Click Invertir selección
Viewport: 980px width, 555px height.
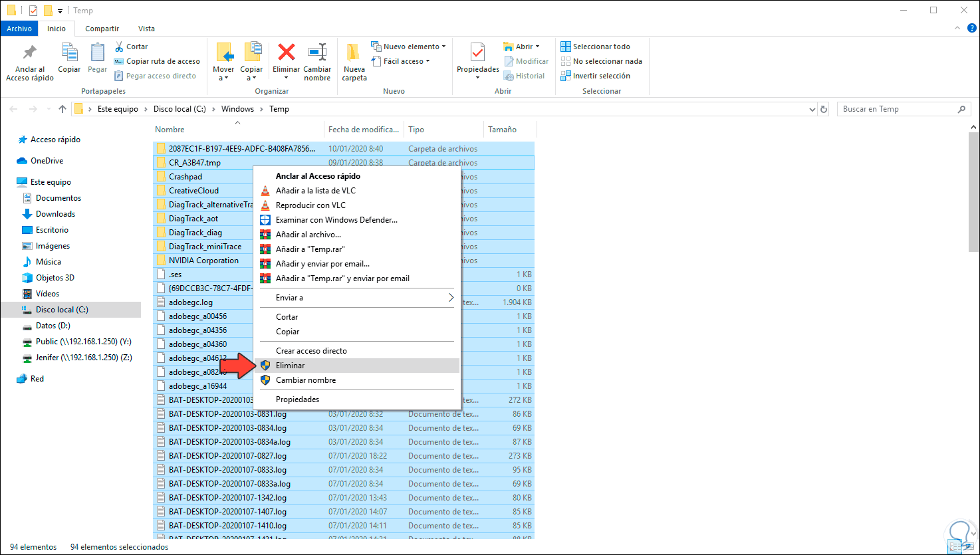(595, 76)
